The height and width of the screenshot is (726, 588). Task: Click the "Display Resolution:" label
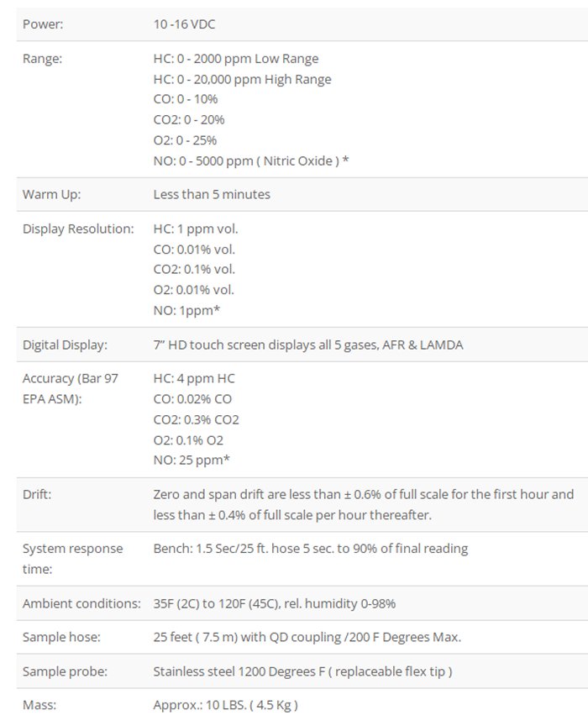pyautogui.click(x=78, y=229)
